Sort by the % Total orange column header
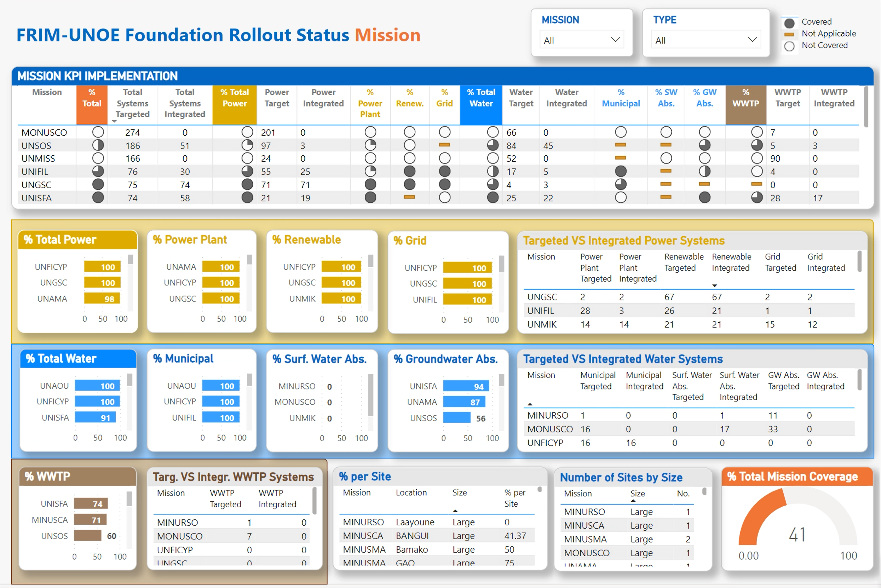881x588 pixels. 92,105
